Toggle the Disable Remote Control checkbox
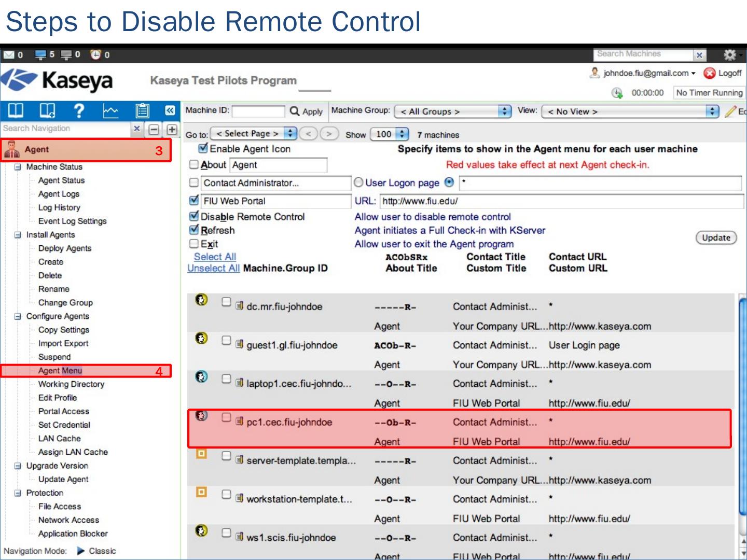The image size is (747, 560). point(194,216)
